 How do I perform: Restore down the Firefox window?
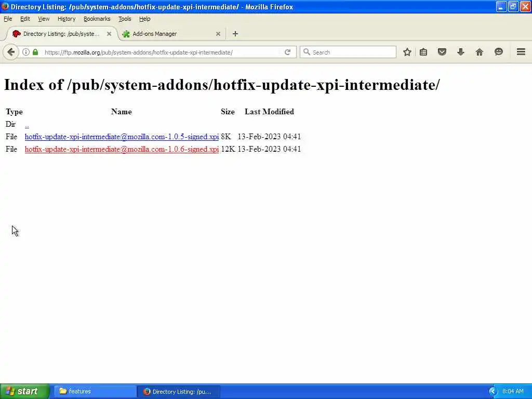(513, 6)
